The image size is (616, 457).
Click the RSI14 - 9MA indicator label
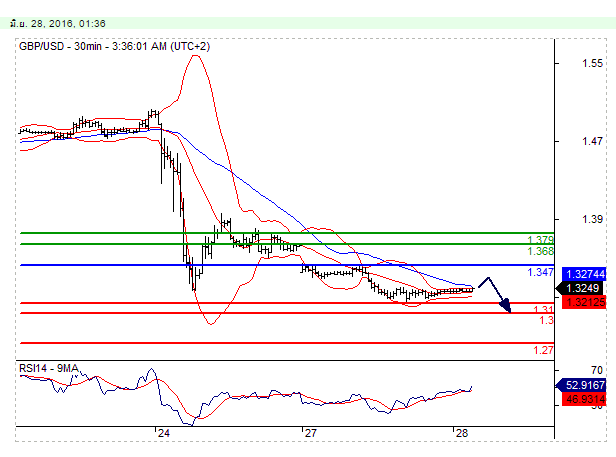(49, 368)
